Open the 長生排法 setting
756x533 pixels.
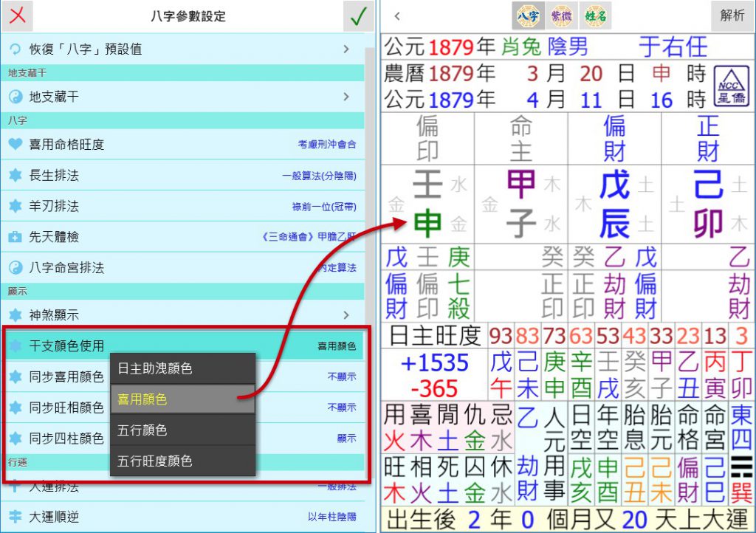coord(183,176)
